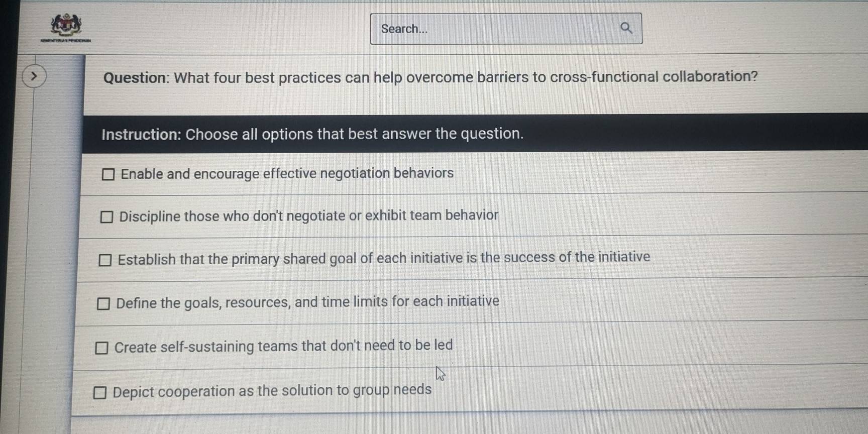Click the magnifying glass search icon

(x=626, y=28)
